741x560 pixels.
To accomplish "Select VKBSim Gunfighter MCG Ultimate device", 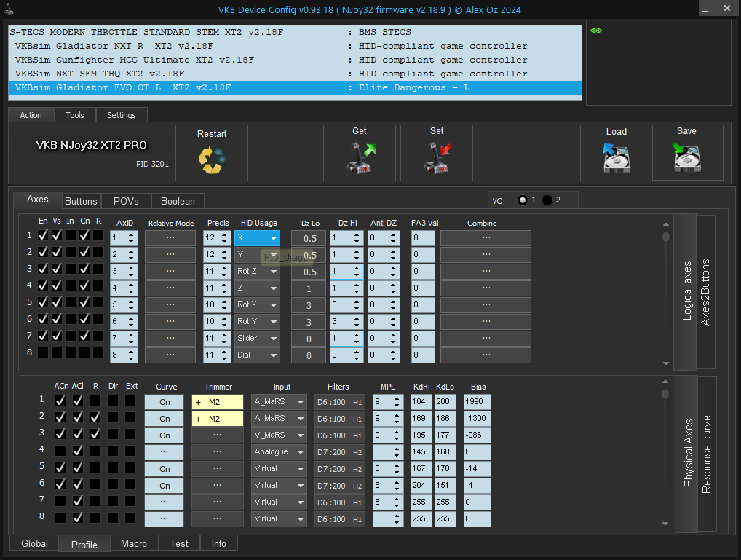I will [295, 60].
